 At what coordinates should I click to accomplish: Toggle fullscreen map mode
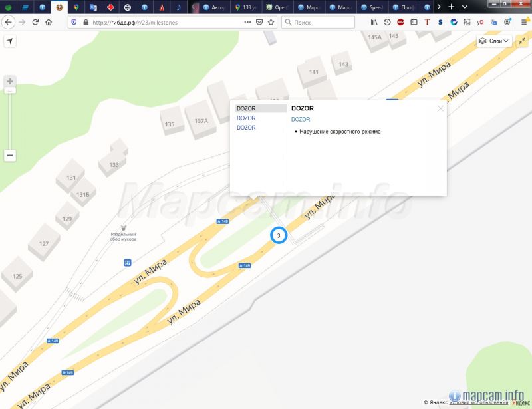pyautogui.click(x=521, y=41)
